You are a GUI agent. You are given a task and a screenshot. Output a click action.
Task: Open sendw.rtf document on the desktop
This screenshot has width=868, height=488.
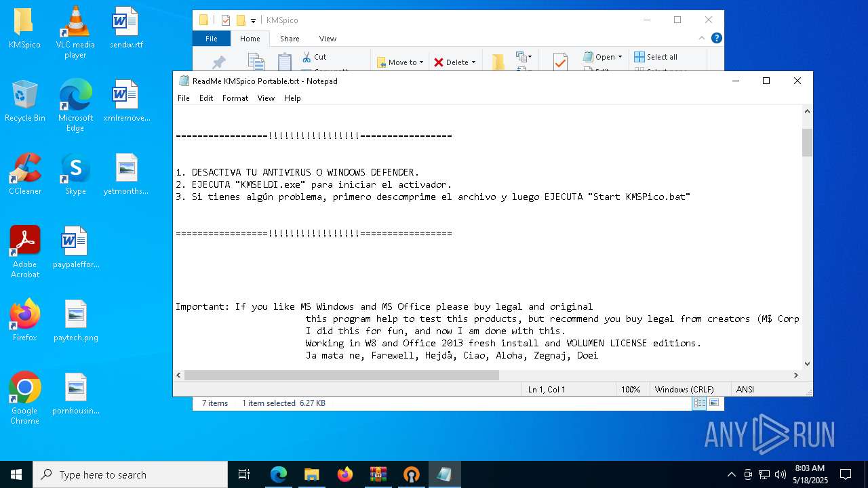tap(126, 28)
